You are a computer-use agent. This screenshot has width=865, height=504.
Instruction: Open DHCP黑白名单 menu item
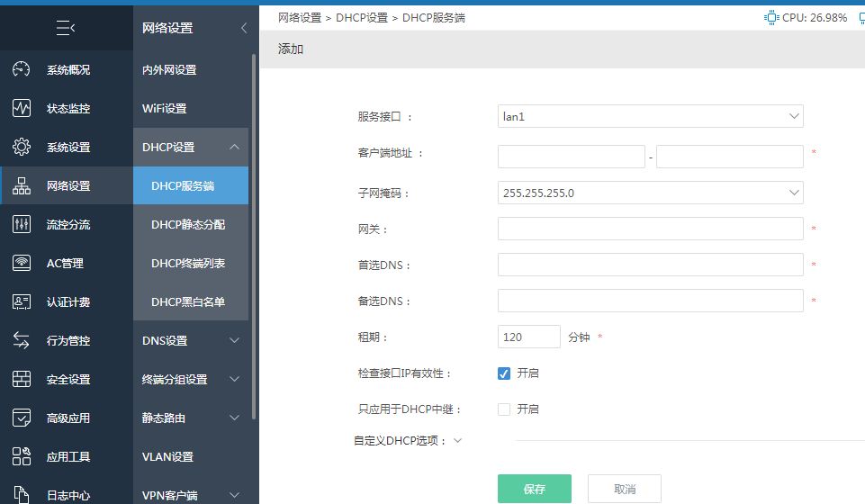coord(191,301)
